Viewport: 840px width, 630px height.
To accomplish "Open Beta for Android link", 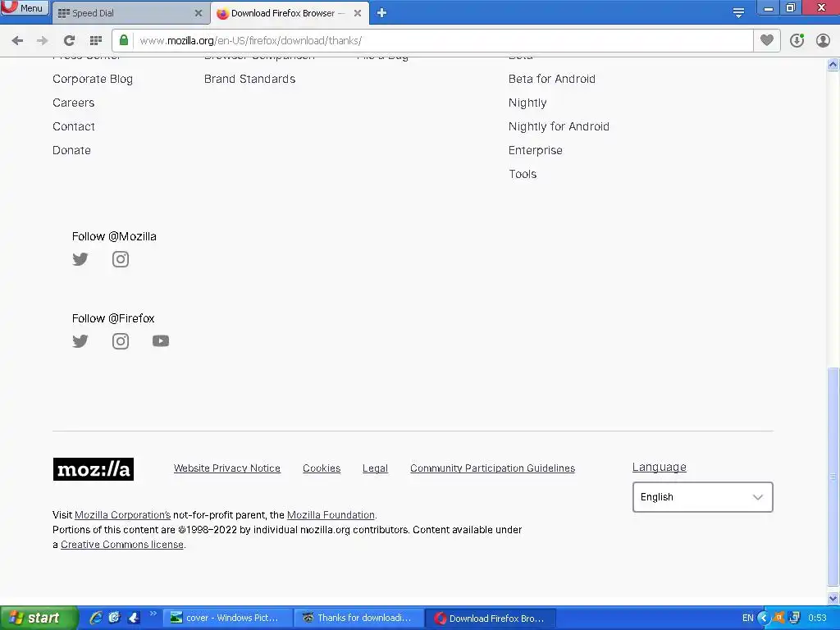I will pyautogui.click(x=552, y=80).
